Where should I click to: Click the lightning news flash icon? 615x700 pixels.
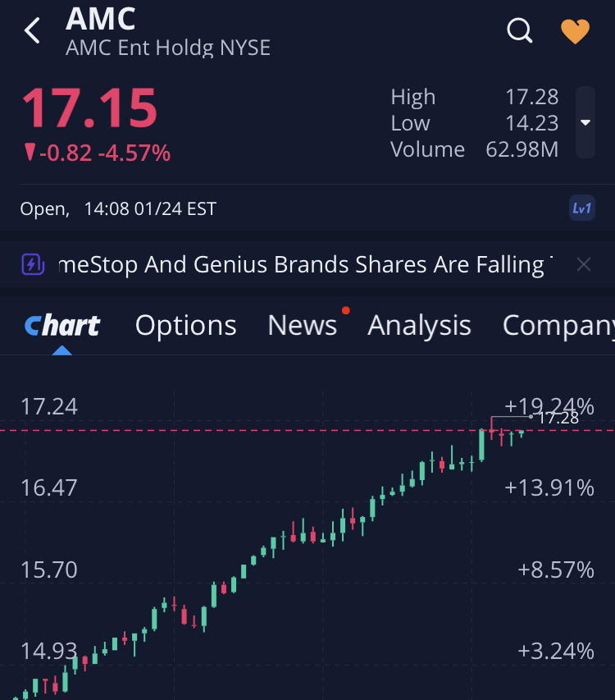point(31,264)
